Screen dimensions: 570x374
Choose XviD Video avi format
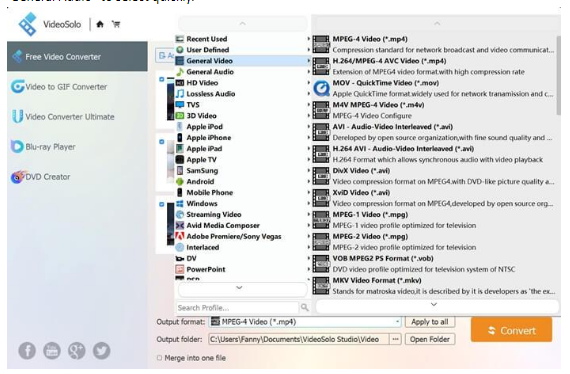[x=434, y=198]
